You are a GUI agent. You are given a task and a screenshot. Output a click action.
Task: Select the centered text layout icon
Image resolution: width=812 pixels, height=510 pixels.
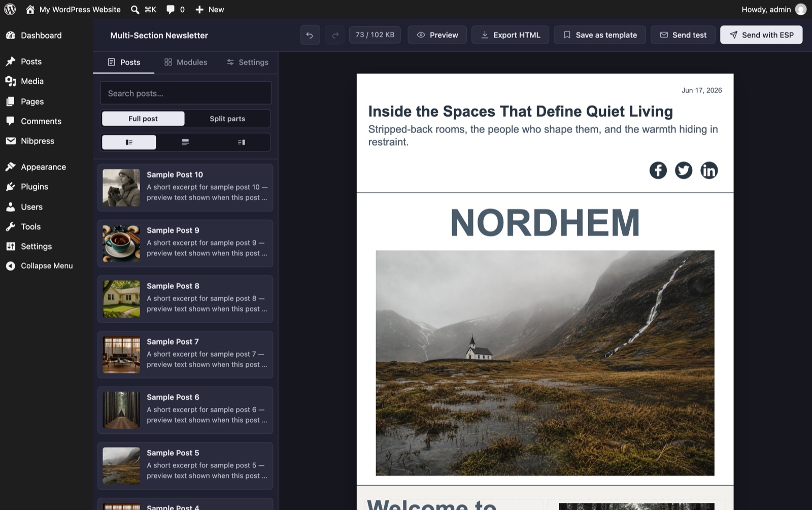click(185, 142)
